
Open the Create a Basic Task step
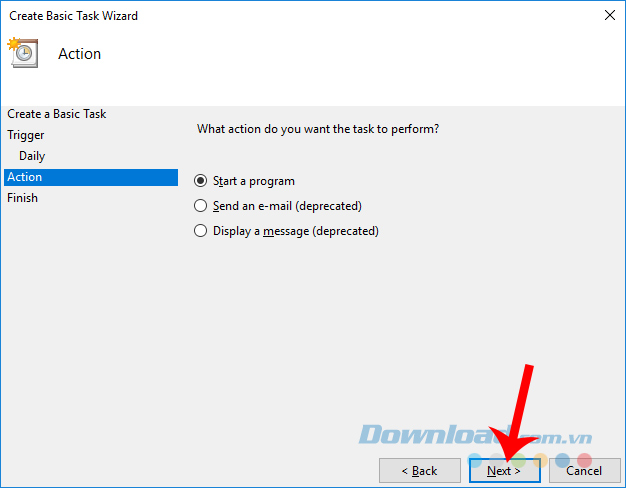pos(57,114)
